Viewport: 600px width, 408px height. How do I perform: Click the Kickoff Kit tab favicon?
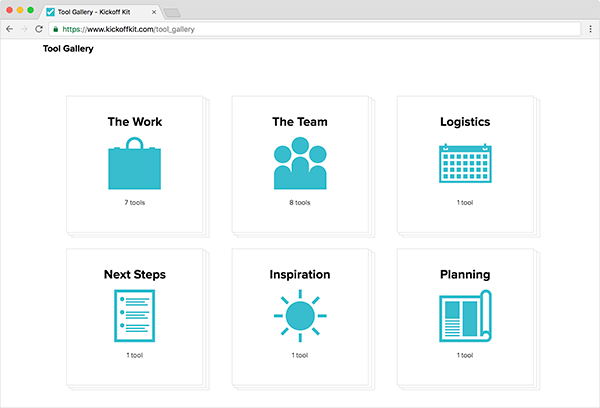(50, 12)
